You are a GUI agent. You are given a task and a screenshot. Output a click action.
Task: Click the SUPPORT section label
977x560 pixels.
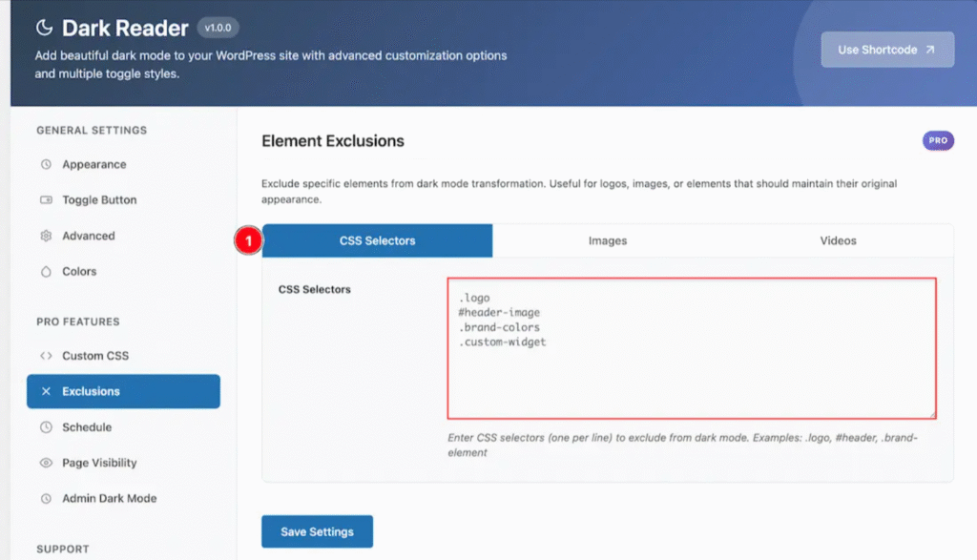[63, 549]
